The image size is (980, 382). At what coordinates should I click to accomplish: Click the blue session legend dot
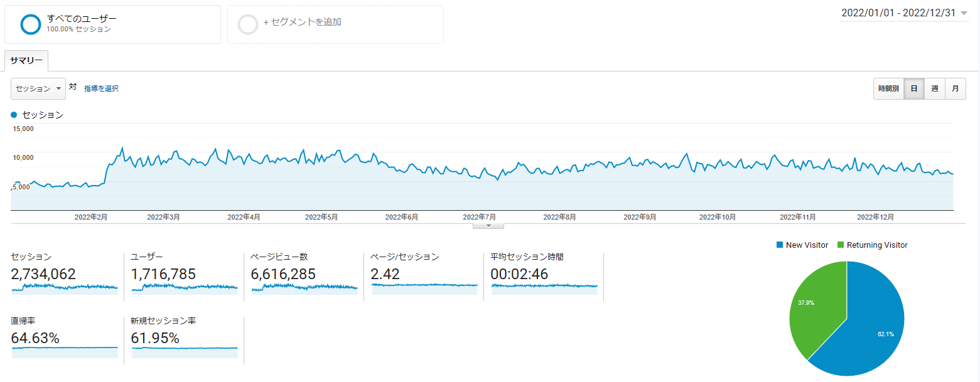click(x=14, y=115)
